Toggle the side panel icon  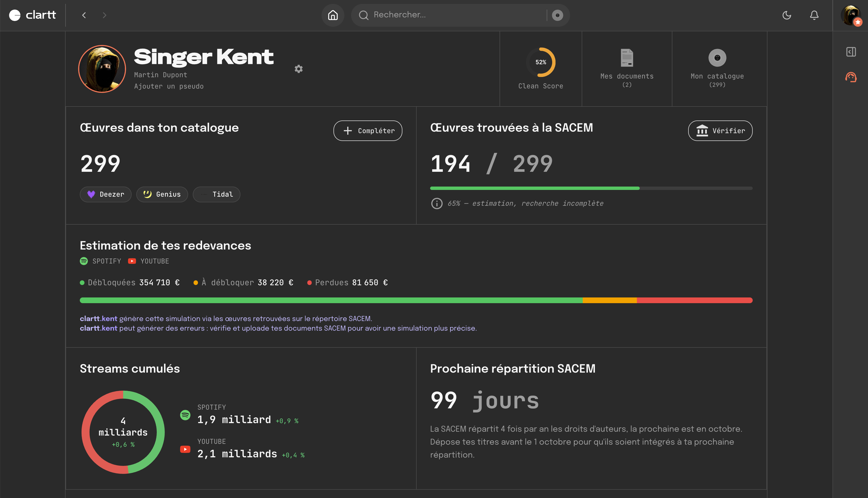(851, 52)
